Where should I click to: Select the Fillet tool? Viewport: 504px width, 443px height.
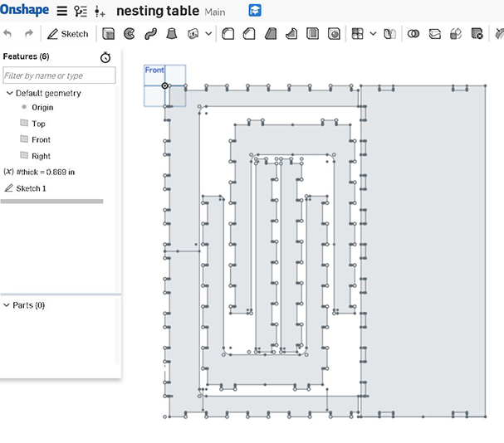click(228, 34)
